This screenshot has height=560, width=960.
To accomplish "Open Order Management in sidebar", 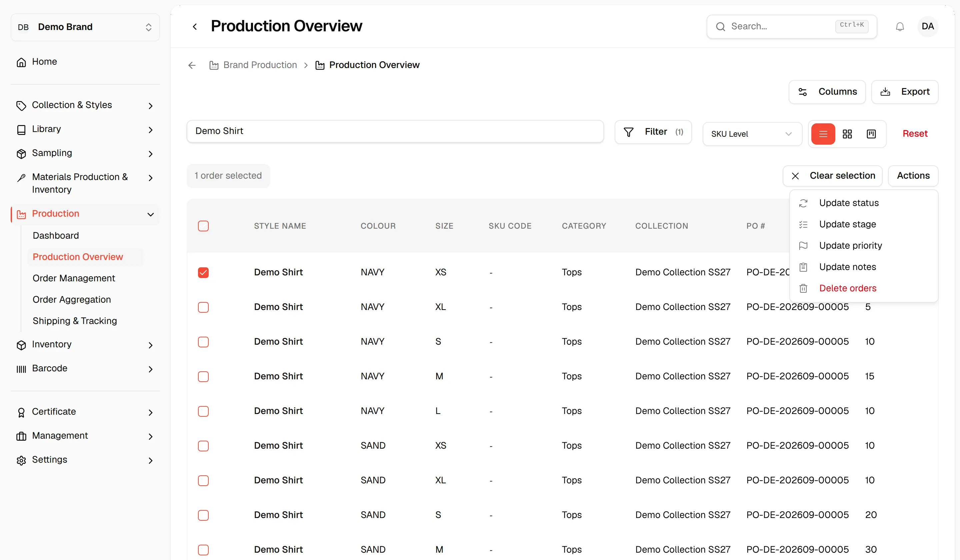I will 74,278.
